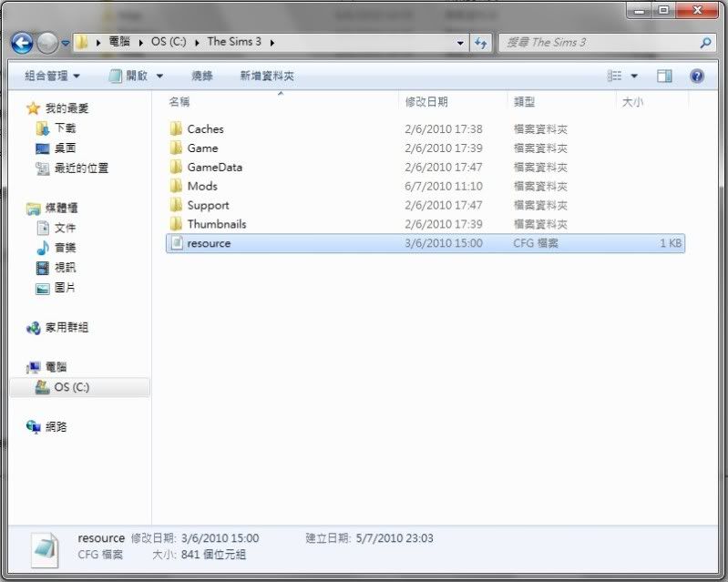Select the Thumbnails folder
This screenshot has width=728, height=582.
(x=216, y=224)
